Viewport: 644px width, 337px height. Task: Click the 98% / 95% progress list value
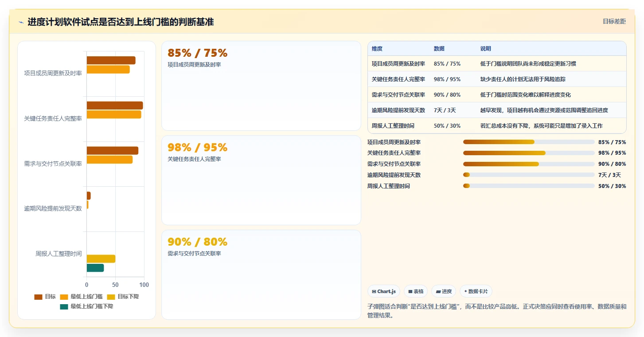coord(612,153)
